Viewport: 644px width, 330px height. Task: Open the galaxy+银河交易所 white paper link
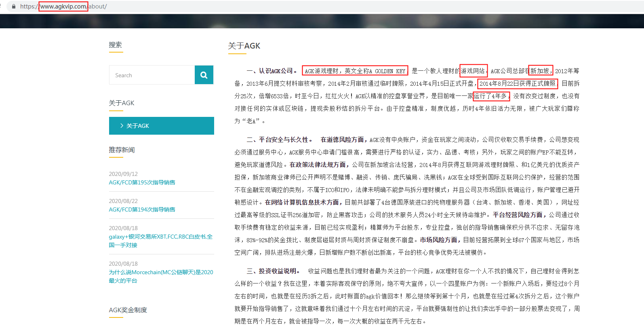point(161,241)
